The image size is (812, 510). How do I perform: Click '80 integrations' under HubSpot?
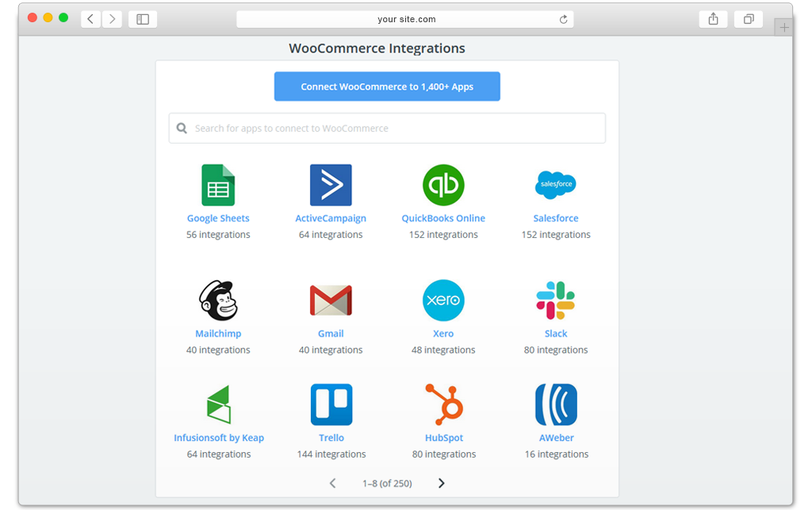click(444, 454)
